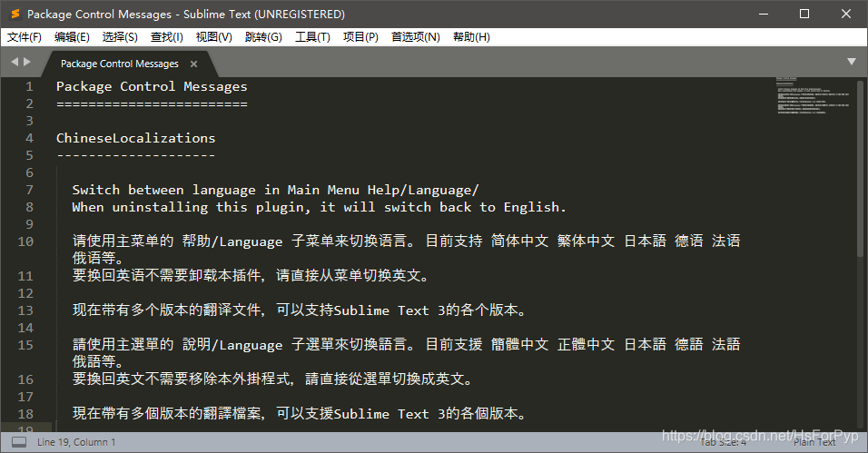Click "Switch between language in Main Menu" line

coord(275,190)
